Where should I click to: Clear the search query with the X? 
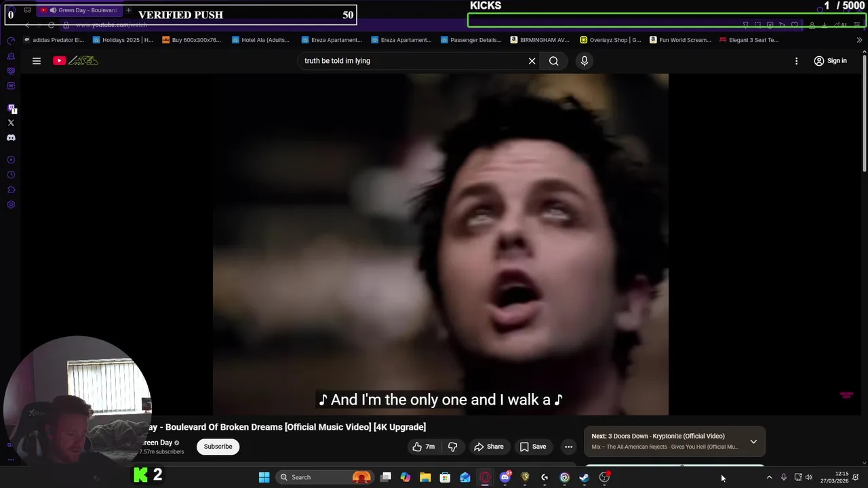(532, 61)
